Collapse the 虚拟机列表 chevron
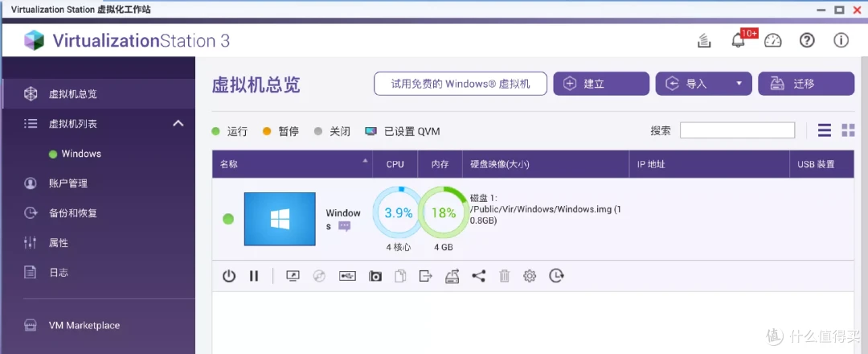Screen dimensions: 868x354 click(x=178, y=123)
